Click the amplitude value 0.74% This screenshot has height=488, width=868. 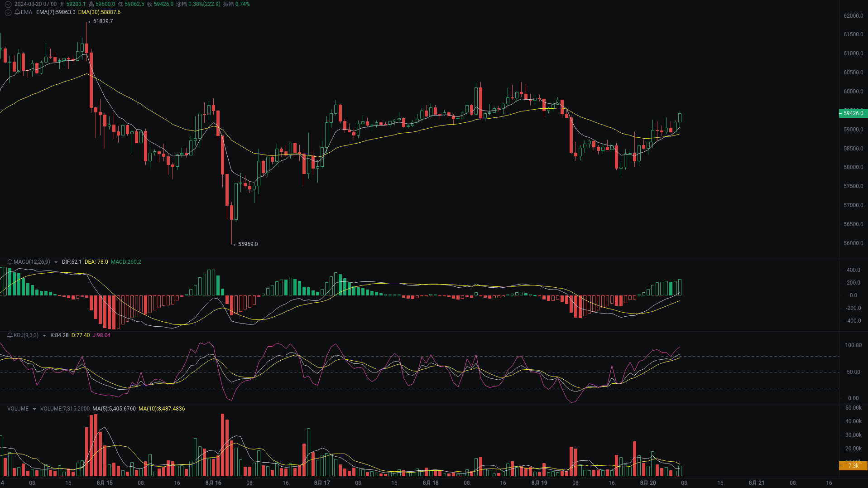click(242, 4)
